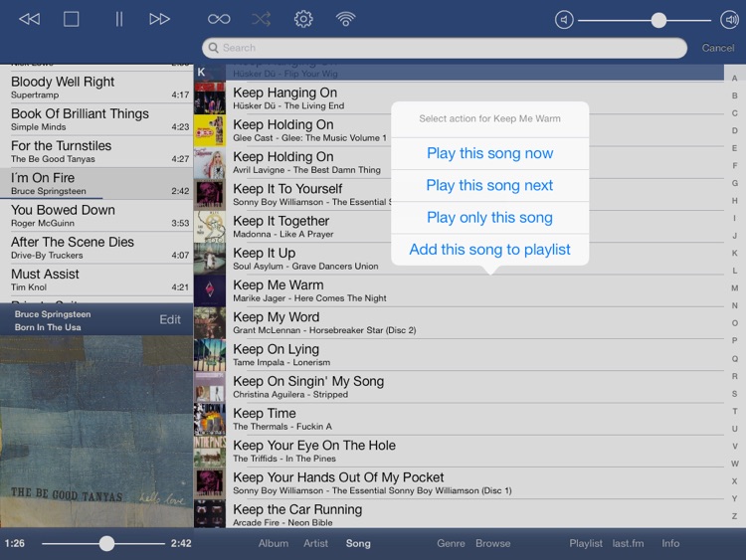Choose Play this song now
Screen dimensions: 746x560
(489, 154)
